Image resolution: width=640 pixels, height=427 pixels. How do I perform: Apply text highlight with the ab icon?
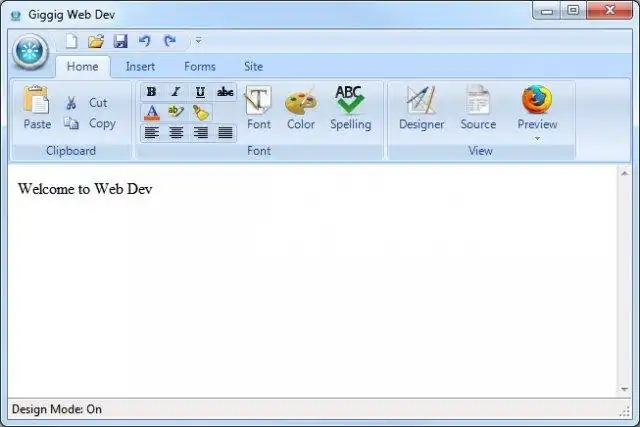(x=176, y=112)
